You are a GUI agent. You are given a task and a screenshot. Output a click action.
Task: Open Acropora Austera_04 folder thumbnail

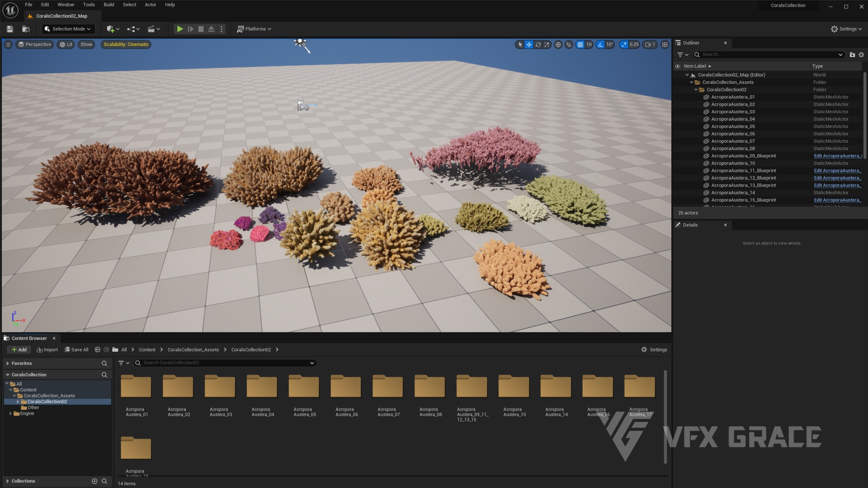(x=262, y=387)
